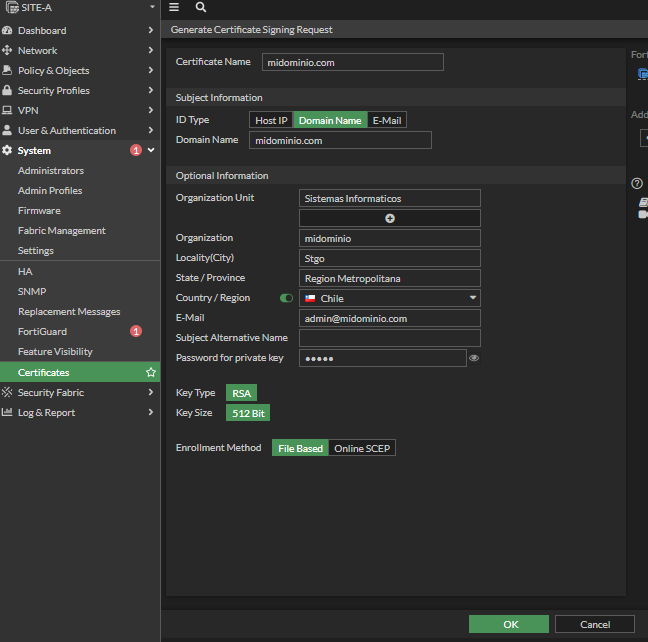Toggle the Country / Region switch
The image size is (648, 642).
click(287, 298)
